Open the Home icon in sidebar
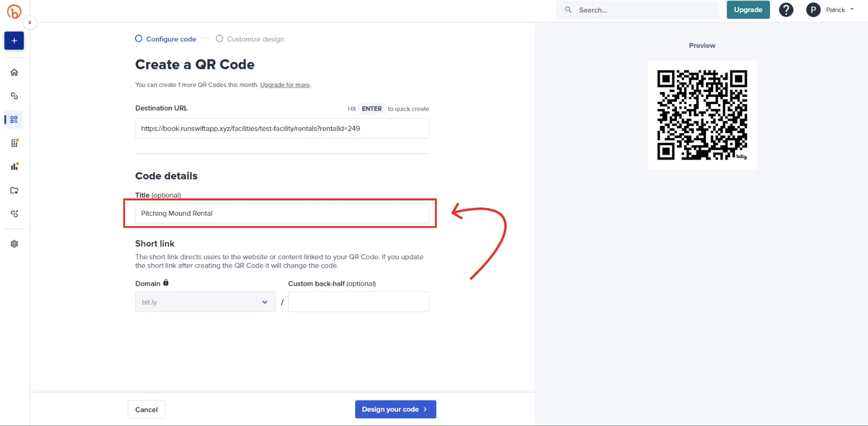 pyautogui.click(x=14, y=72)
